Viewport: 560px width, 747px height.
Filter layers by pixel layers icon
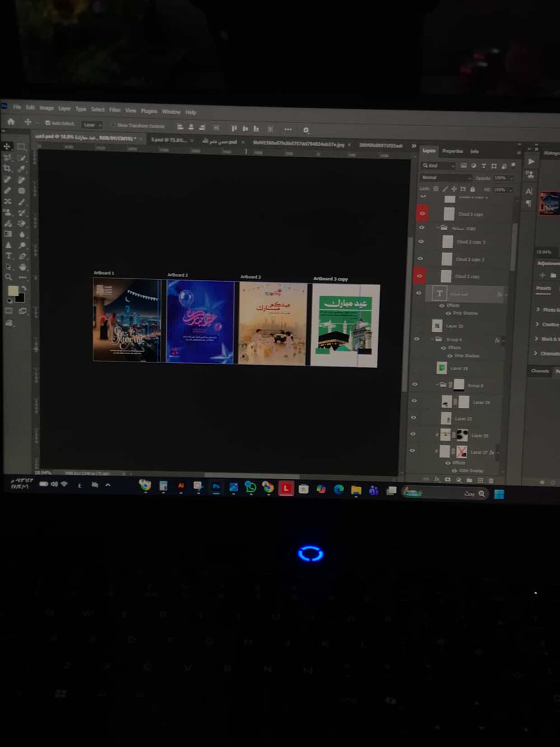(x=464, y=166)
